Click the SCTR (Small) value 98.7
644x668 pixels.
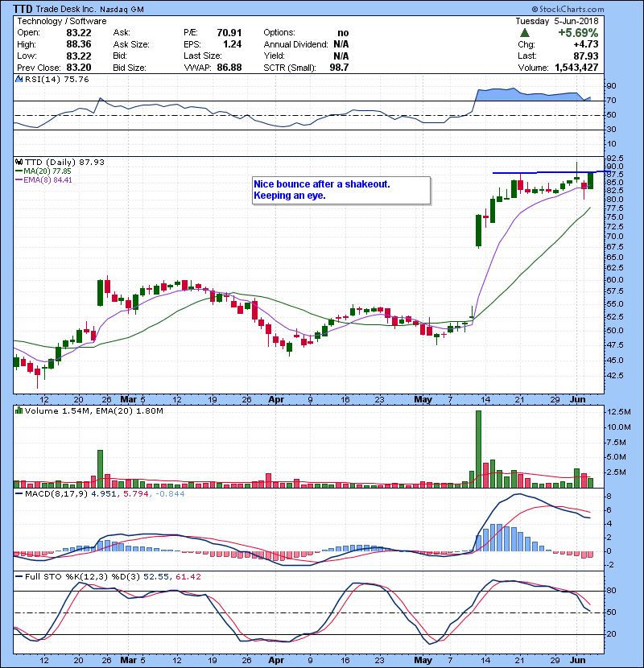click(x=339, y=68)
